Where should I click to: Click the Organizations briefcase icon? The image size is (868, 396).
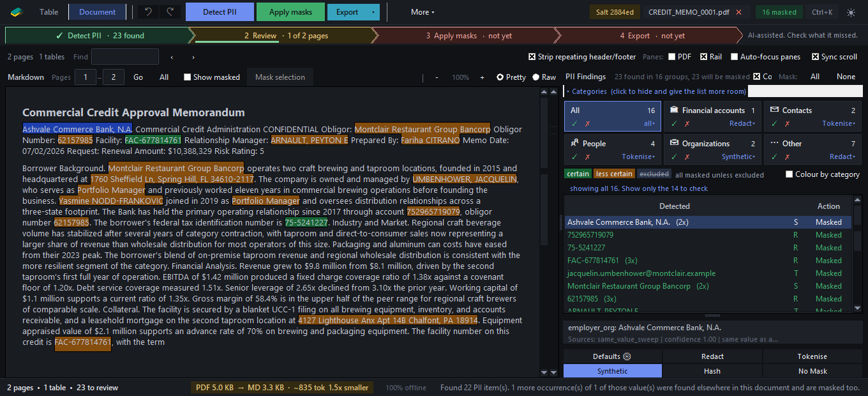point(674,143)
